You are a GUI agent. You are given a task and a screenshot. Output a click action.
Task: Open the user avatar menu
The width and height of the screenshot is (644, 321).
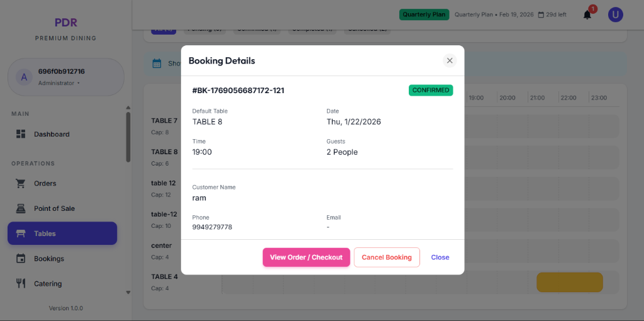coord(616,14)
